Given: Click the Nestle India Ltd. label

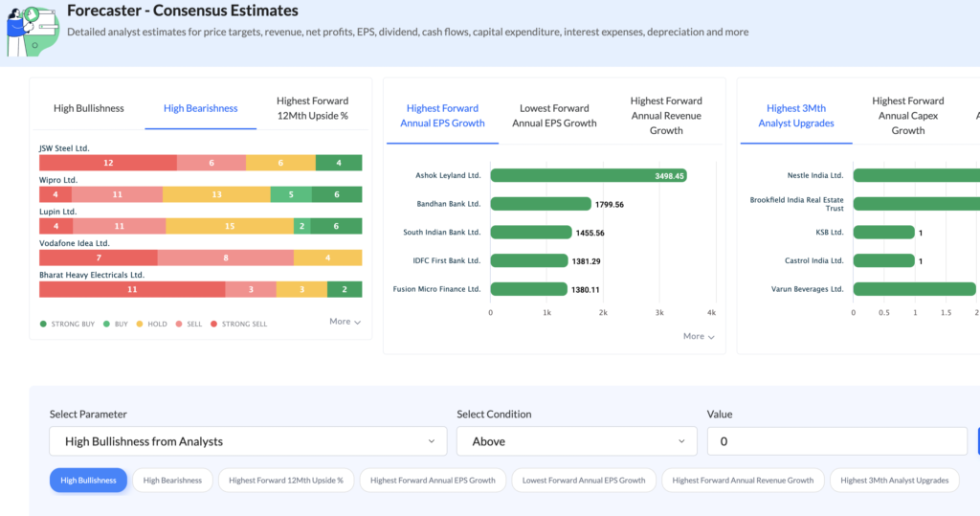Looking at the screenshot, I should click(815, 176).
